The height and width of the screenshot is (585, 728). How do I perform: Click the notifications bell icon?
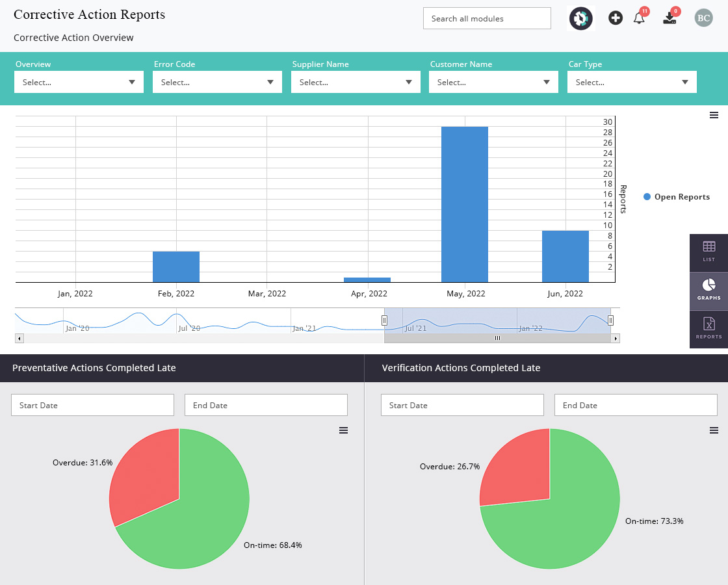point(639,19)
